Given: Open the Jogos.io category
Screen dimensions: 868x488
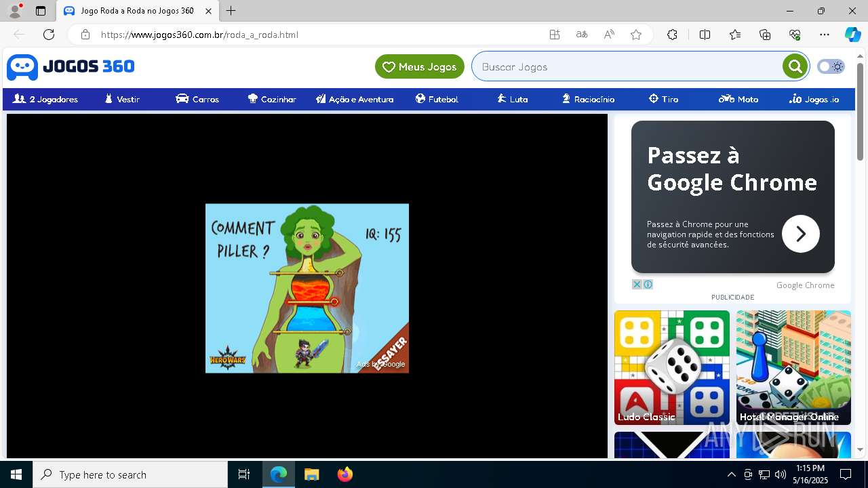Looking at the screenshot, I should pos(814,99).
